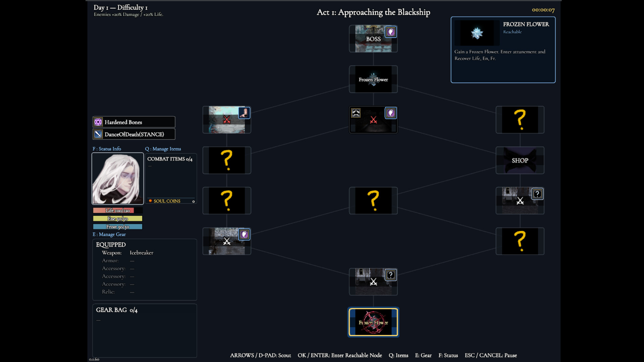This screenshot has height=362, width=644.
Task: Select the question mark node above the snowy combat node
Action: click(x=227, y=201)
